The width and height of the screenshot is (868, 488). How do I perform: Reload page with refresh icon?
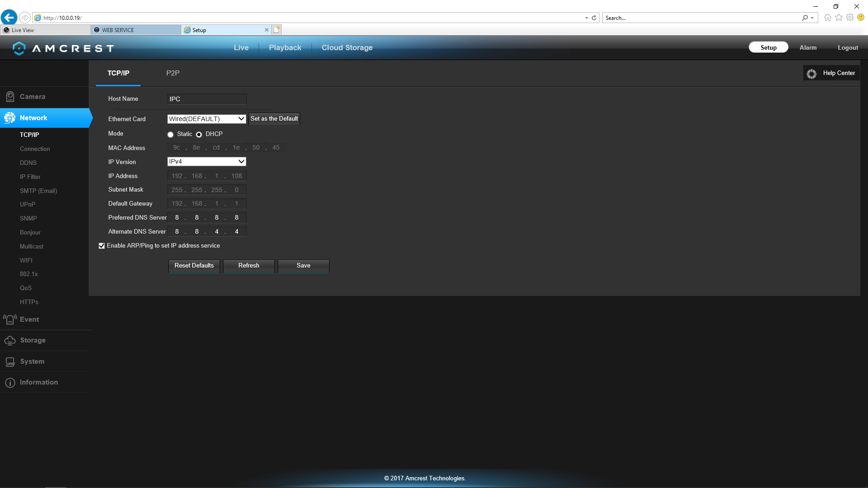pyautogui.click(x=594, y=18)
